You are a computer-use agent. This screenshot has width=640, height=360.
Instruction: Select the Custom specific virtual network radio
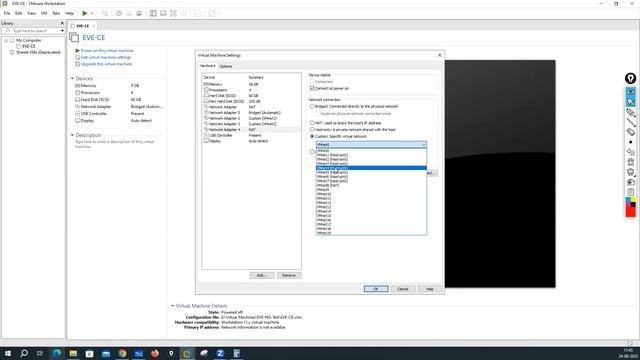point(312,136)
